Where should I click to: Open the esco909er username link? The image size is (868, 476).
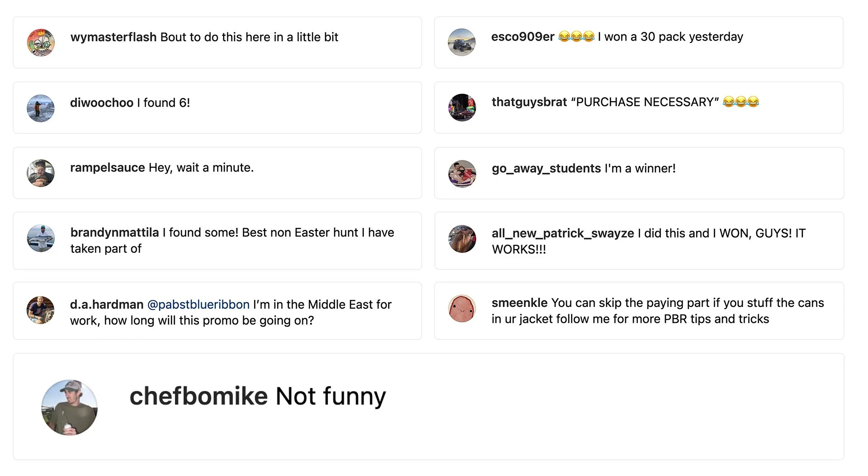tap(523, 37)
